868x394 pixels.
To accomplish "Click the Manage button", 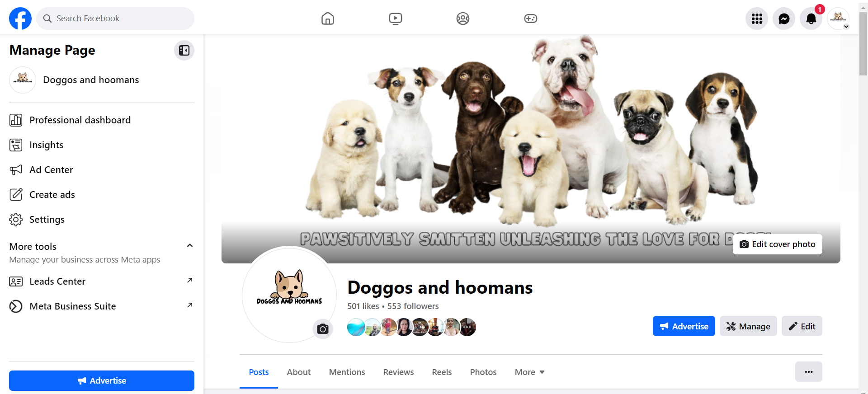I will (x=748, y=326).
